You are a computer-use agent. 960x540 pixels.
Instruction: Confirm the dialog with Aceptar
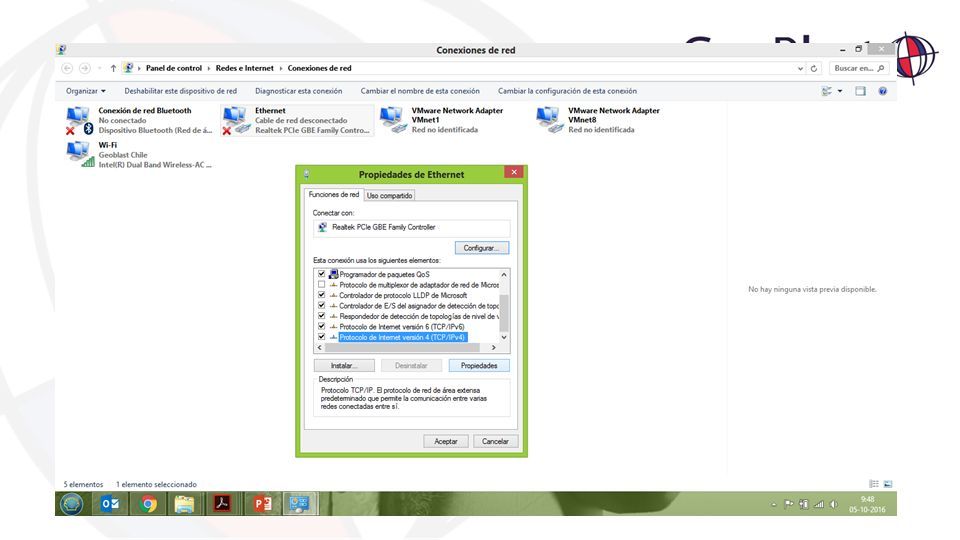pos(446,441)
